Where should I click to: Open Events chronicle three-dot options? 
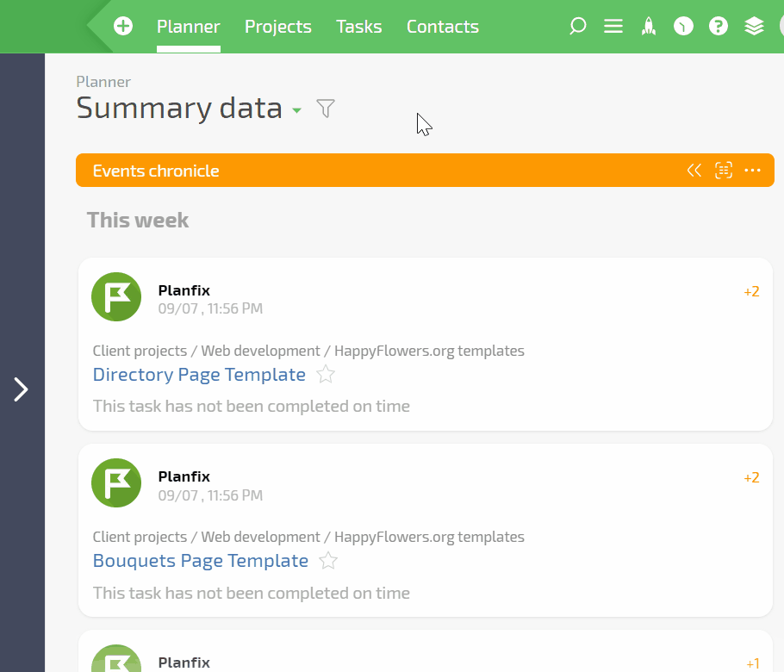click(752, 171)
